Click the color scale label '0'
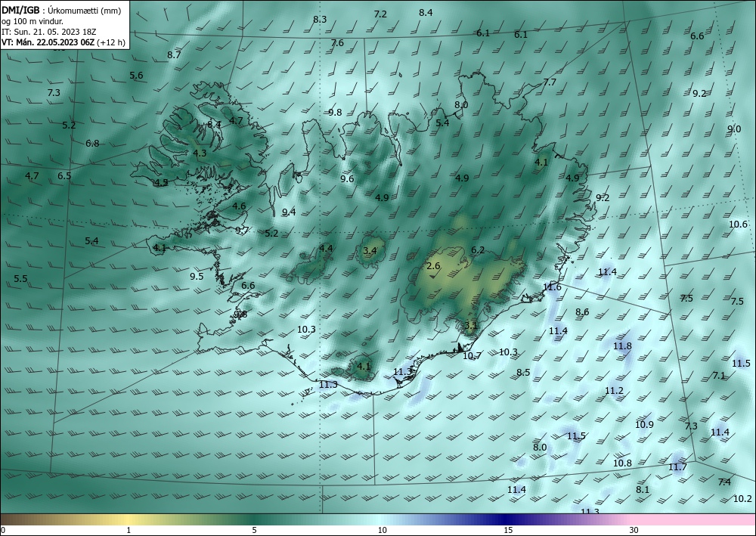 (3, 531)
